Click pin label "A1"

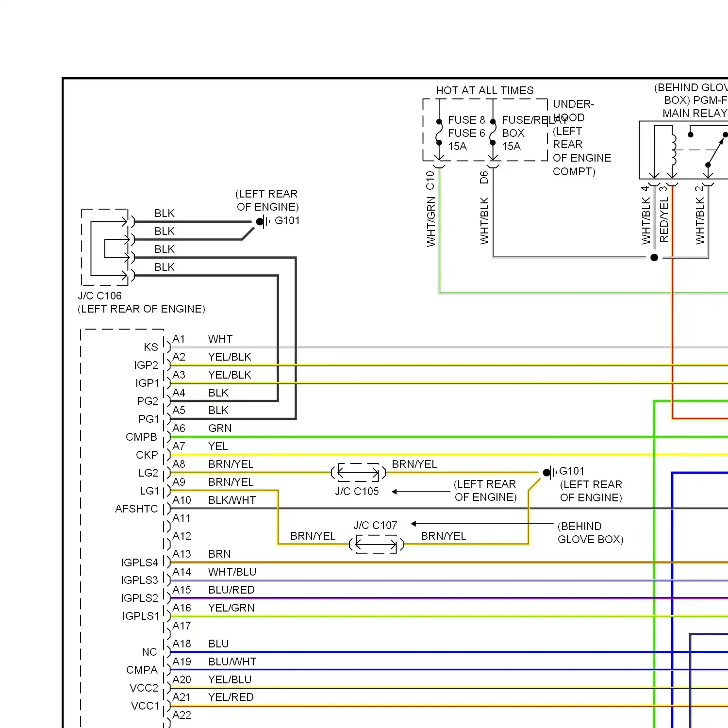[x=179, y=339]
